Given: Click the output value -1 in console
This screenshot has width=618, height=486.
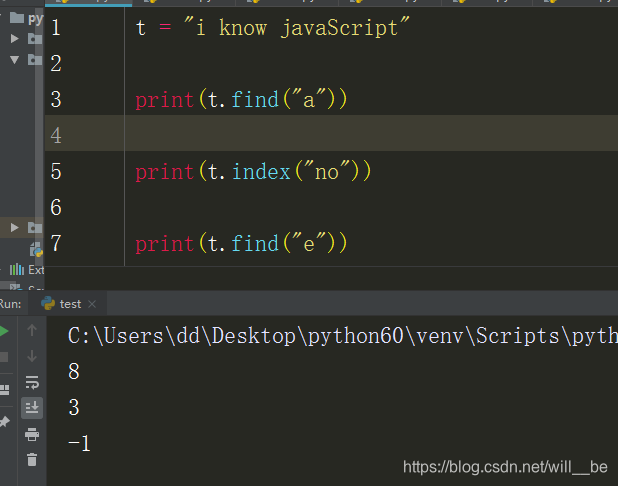Looking at the screenshot, I should (79, 443).
